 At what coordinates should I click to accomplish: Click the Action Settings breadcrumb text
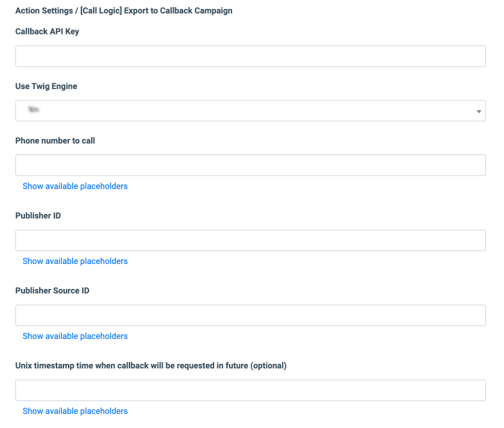coord(44,11)
